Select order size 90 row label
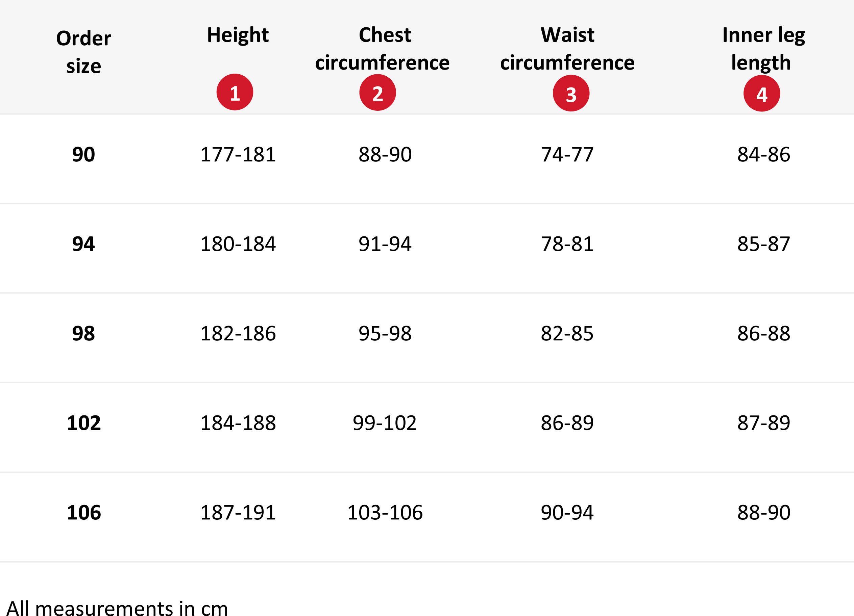 coord(83,154)
